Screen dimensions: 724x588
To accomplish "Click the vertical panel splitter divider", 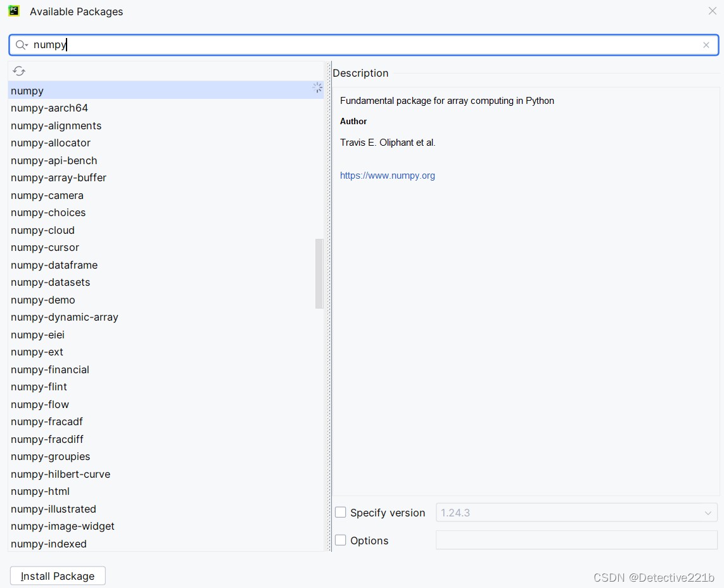I will 329,304.
